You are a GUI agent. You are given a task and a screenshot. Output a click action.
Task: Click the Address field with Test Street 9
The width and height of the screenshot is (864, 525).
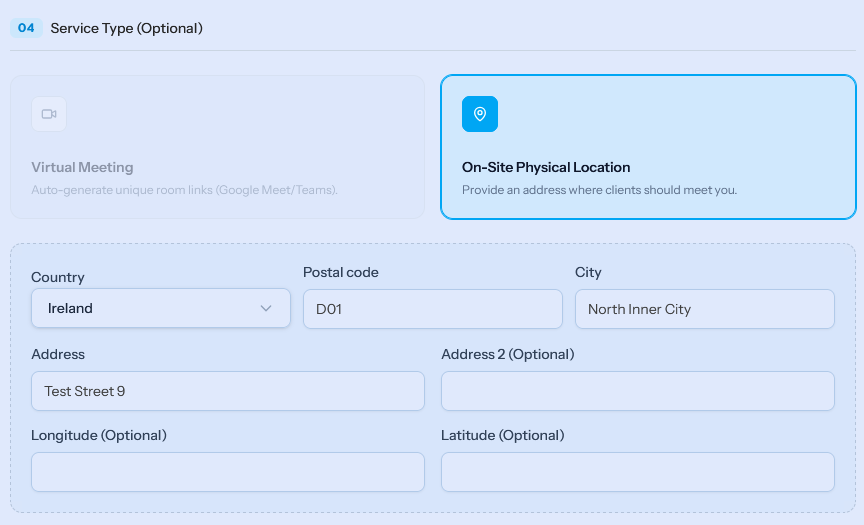(228, 391)
